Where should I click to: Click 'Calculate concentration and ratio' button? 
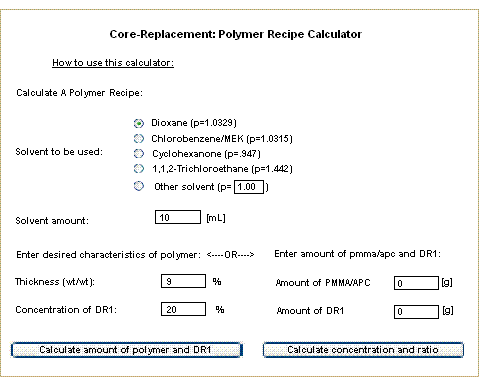363,350
